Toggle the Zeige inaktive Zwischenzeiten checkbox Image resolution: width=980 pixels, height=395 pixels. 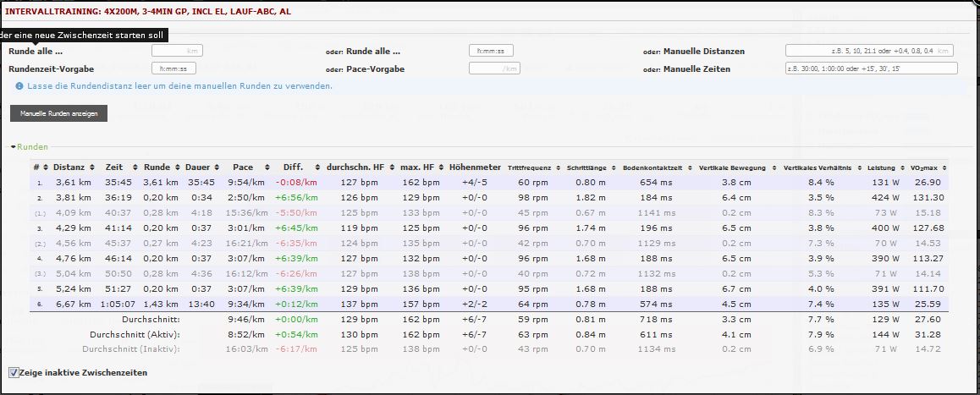pyautogui.click(x=14, y=372)
